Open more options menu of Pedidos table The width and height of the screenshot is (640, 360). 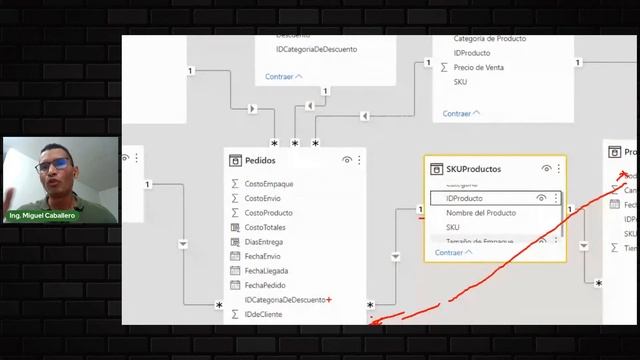pos(359,160)
